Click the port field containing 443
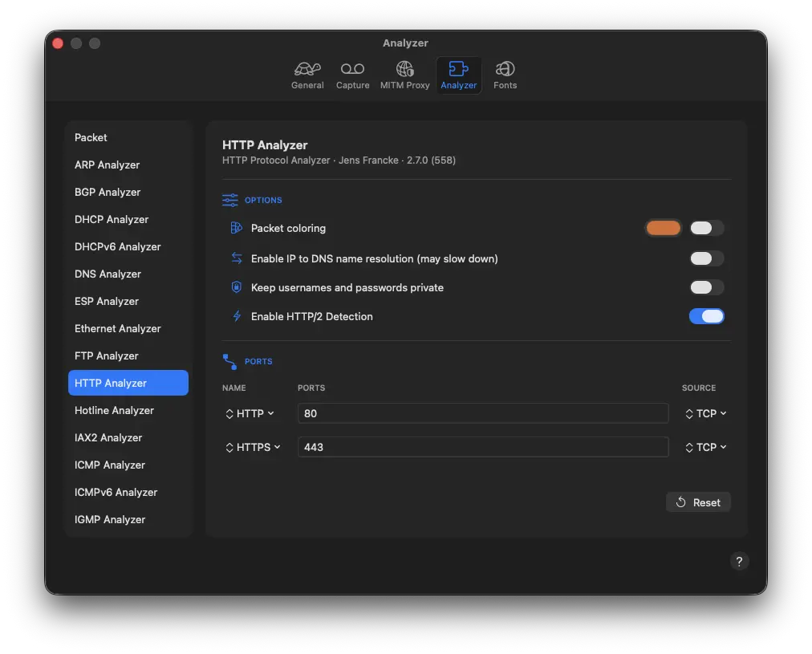Image resolution: width=812 pixels, height=654 pixels. point(483,447)
